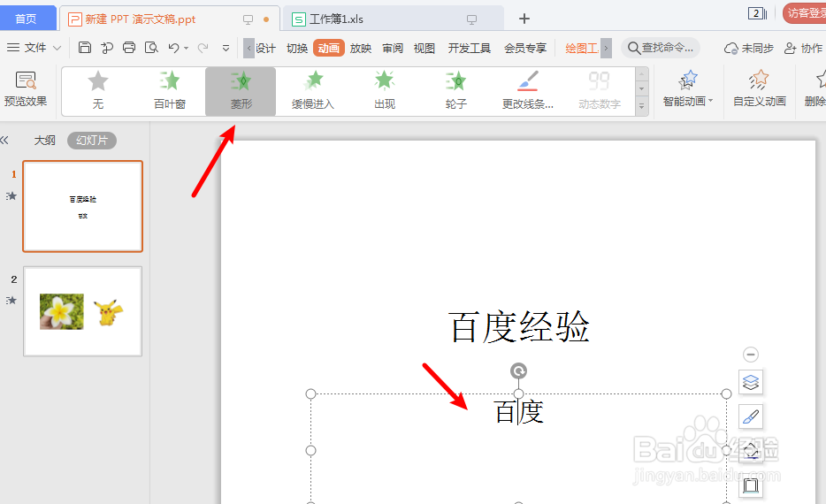Screen dimensions: 826x504
Task: Click the export-to-PDF icon beside Save
Action: (x=107, y=48)
